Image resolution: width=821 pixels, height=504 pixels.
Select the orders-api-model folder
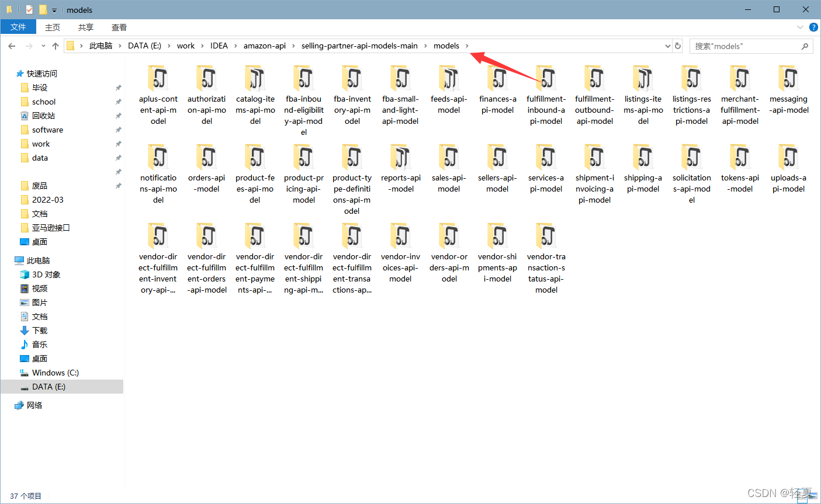click(207, 168)
